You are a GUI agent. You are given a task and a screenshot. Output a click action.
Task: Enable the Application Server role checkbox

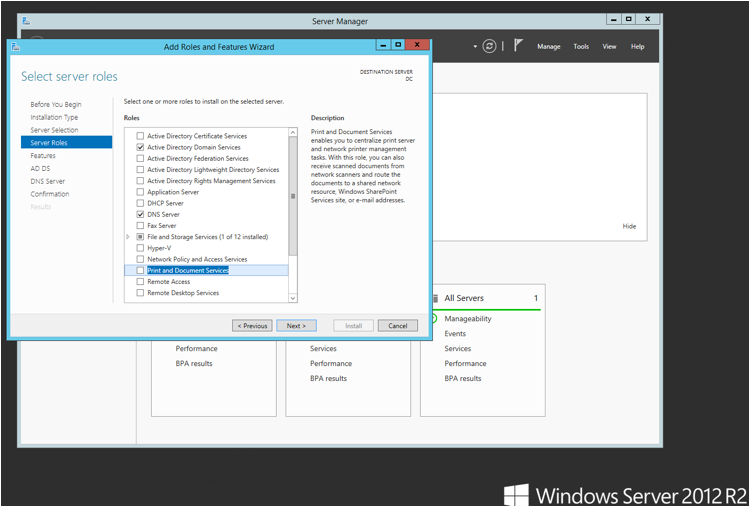coord(140,192)
